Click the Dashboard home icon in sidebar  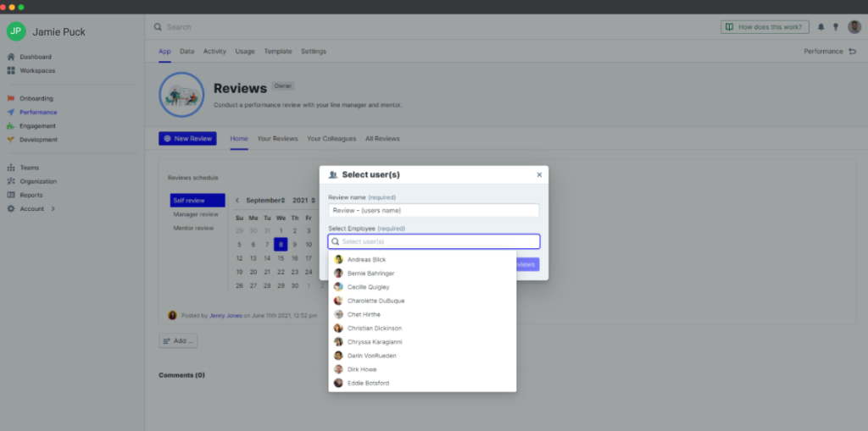point(11,57)
